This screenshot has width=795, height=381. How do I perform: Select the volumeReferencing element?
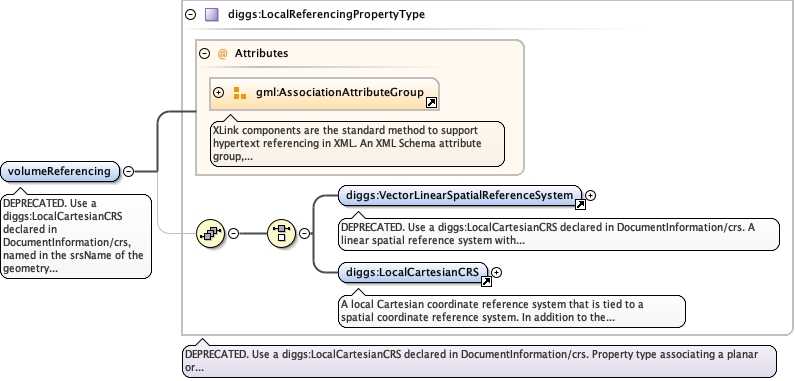(x=60, y=171)
